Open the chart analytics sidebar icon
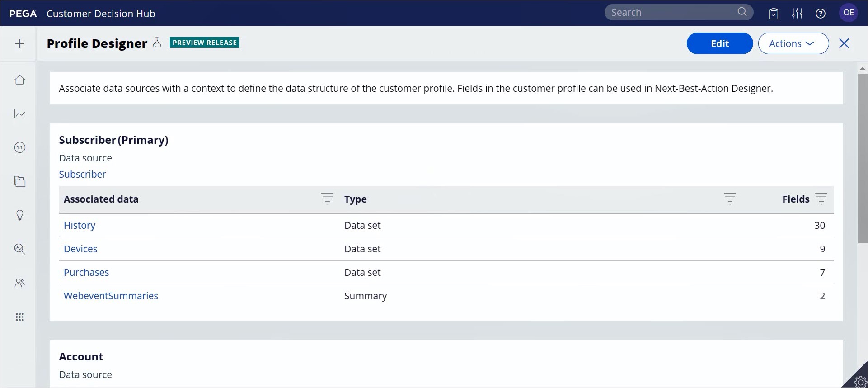 click(x=19, y=114)
